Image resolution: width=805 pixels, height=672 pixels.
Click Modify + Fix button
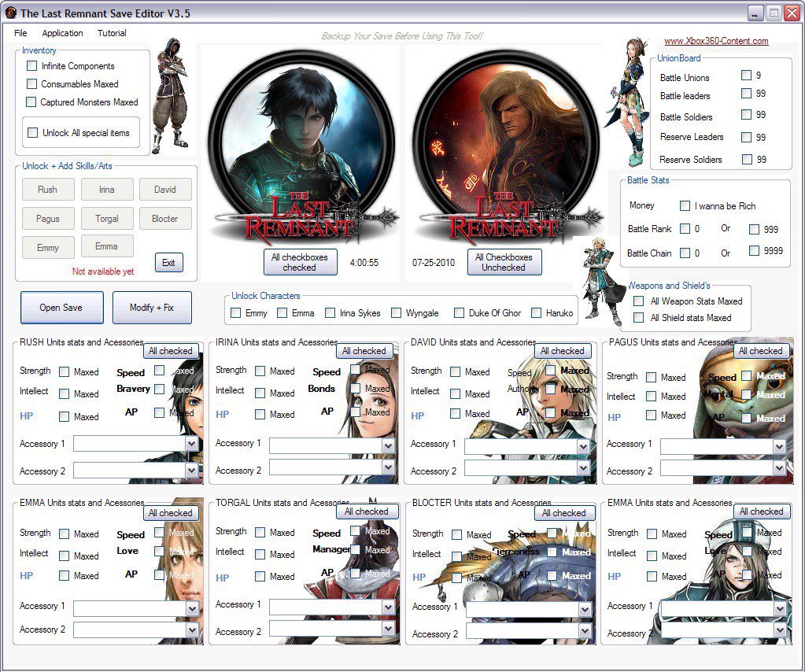152,308
